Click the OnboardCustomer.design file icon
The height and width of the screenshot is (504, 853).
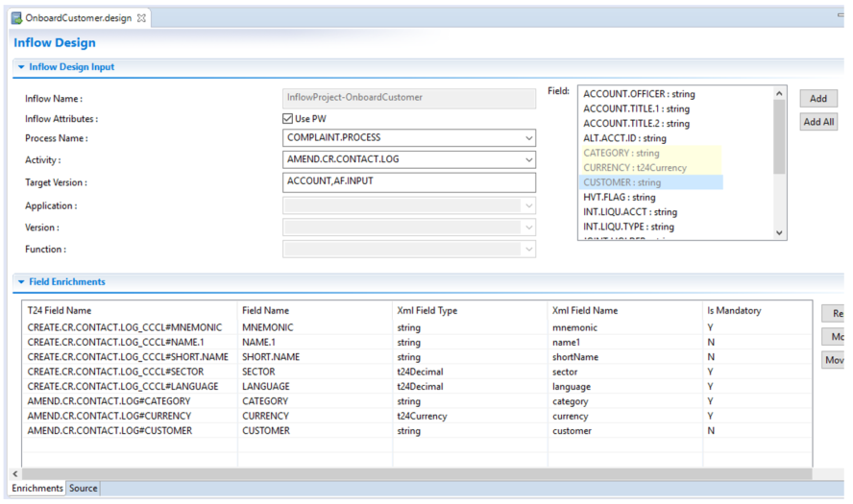click(x=16, y=18)
